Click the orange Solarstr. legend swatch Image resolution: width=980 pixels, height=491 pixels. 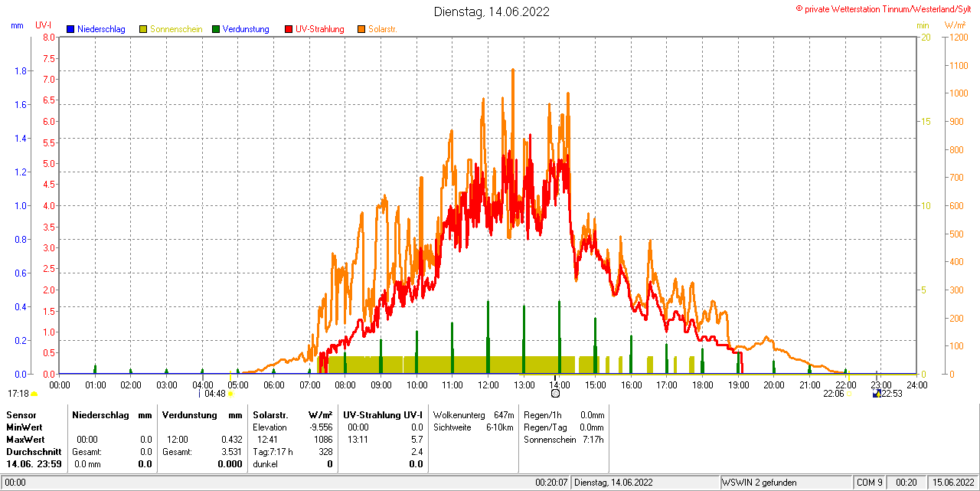click(361, 29)
